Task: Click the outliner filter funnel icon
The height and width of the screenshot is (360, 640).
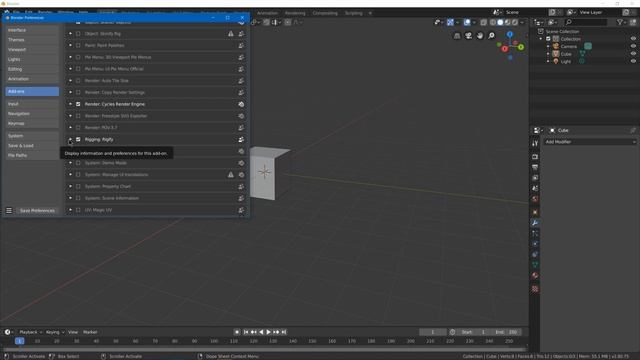Action: [620, 22]
